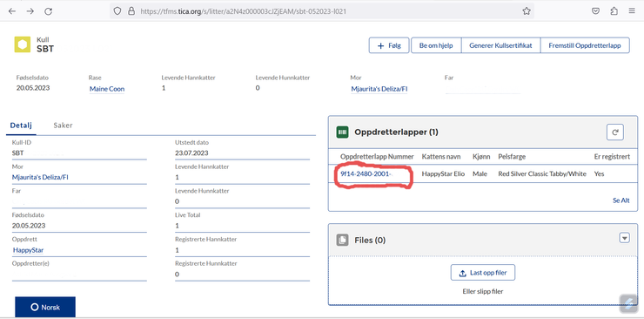Click the Oppdretterlapper (1) panel title

[x=396, y=132]
